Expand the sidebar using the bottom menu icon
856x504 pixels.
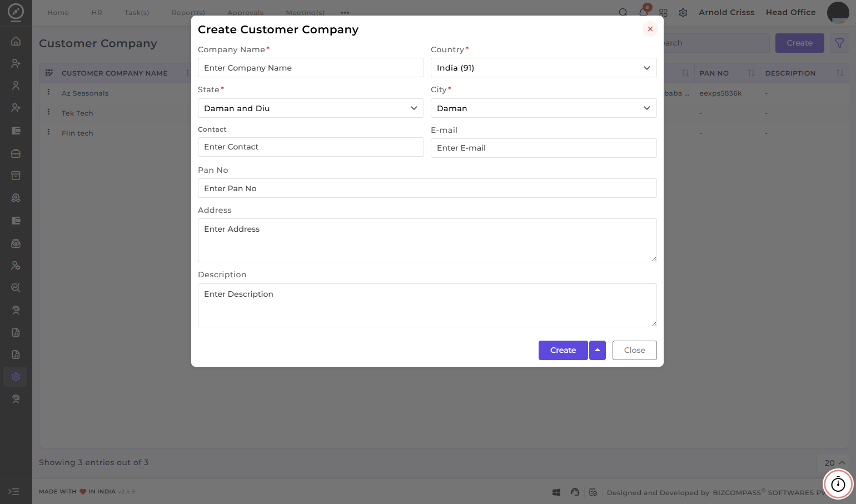14,491
